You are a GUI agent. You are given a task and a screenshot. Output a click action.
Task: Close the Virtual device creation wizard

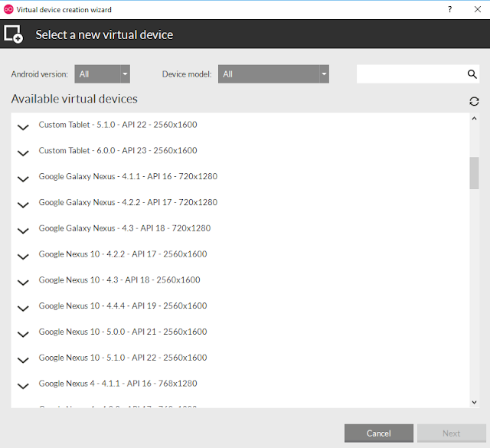point(478,9)
